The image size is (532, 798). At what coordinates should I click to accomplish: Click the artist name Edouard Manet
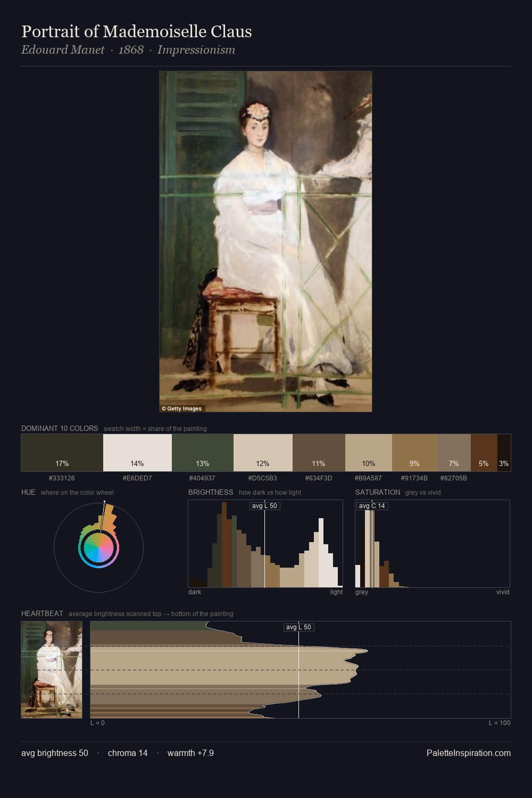pos(63,50)
